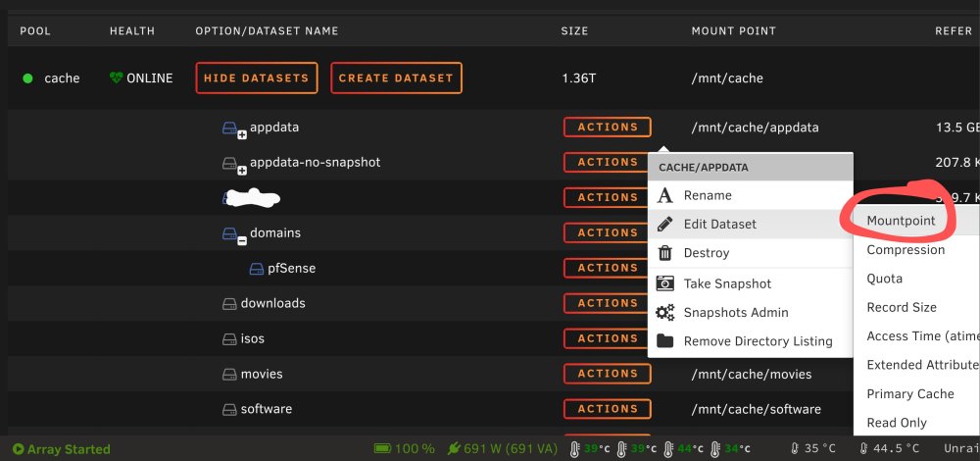This screenshot has height=461, width=980.
Task: Open Actions for appdata-no-snapshot dataset
Action: (607, 162)
